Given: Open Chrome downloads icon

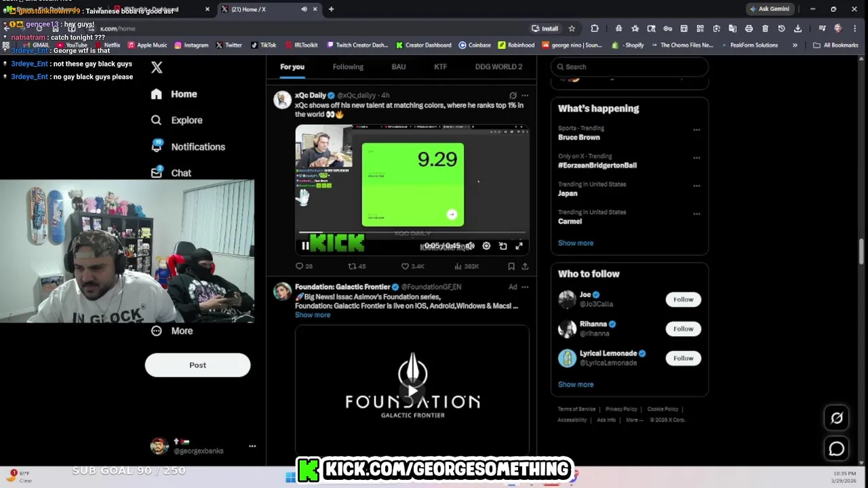Looking at the screenshot, I should click(797, 28).
